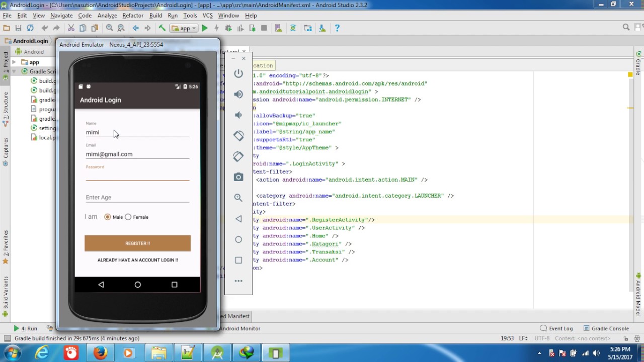Sync project with Gradle files icon

293,28
